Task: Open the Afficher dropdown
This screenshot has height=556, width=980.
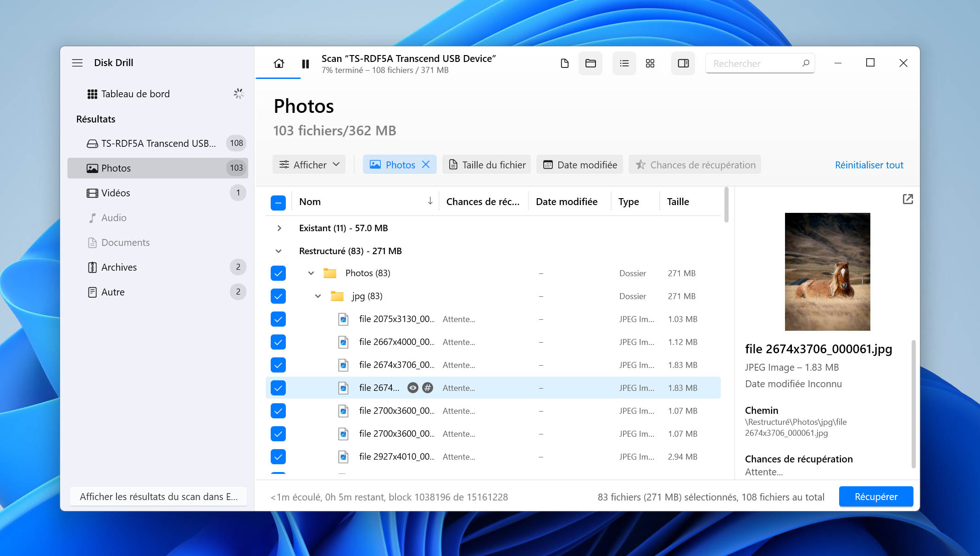Action: 309,165
